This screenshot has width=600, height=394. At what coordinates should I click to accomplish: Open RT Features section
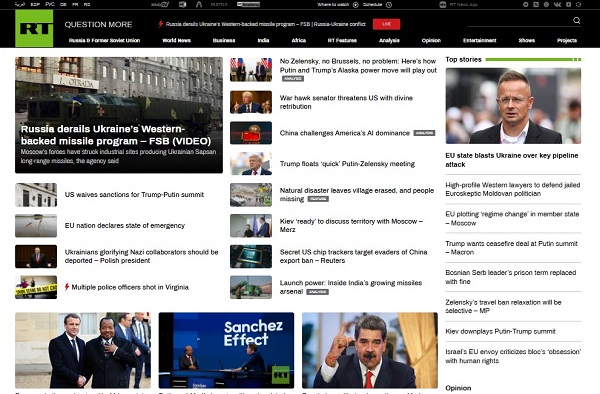click(342, 40)
